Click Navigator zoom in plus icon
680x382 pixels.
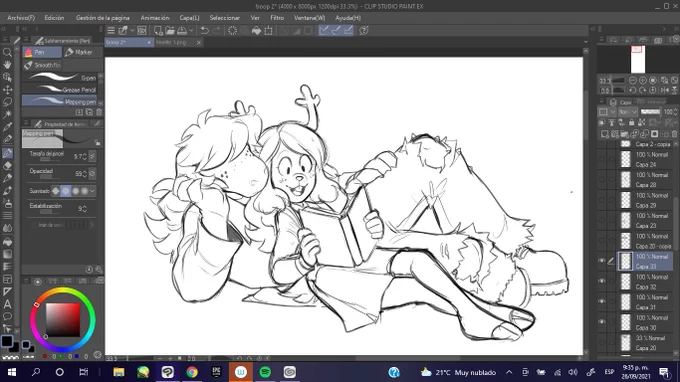click(643, 81)
